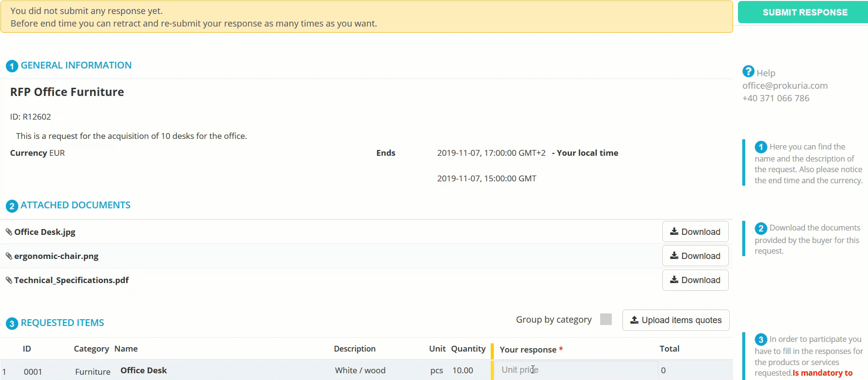The image size is (868, 380).
Task: Click the Total column header
Action: click(x=670, y=349)
